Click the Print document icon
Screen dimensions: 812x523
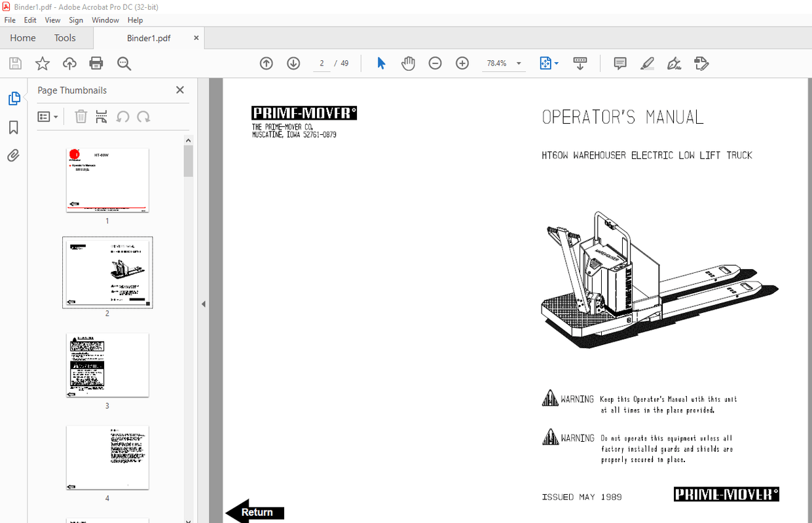(96, 63)
